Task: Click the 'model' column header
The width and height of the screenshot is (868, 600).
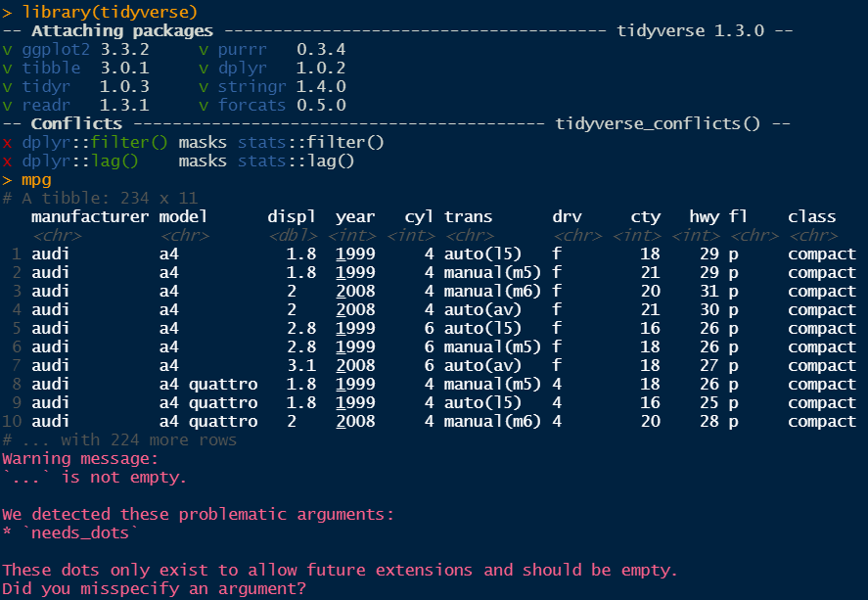Action: click(x=183, y=216)
